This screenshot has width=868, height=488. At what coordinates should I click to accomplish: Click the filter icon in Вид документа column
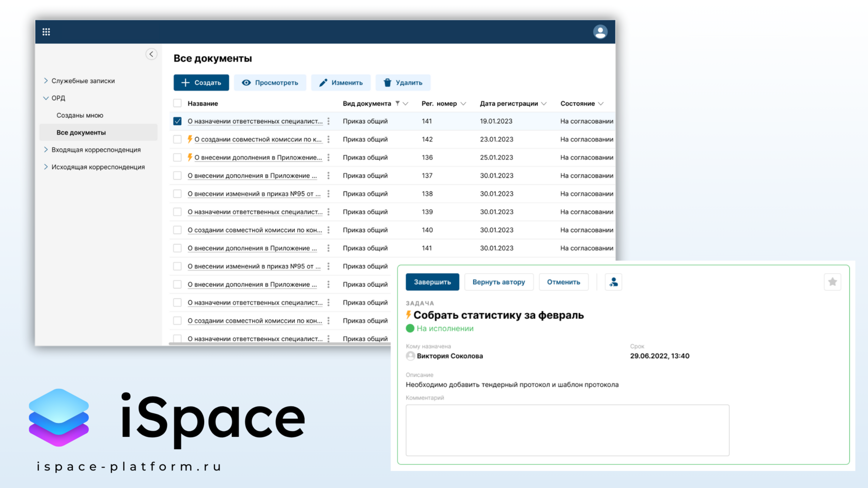click(397, 103)
